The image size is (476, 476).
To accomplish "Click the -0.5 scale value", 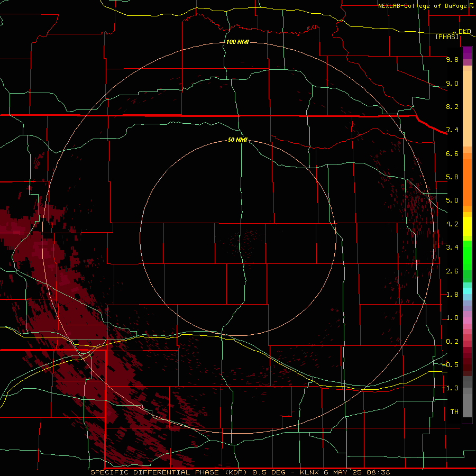I will tap(451, 365).
